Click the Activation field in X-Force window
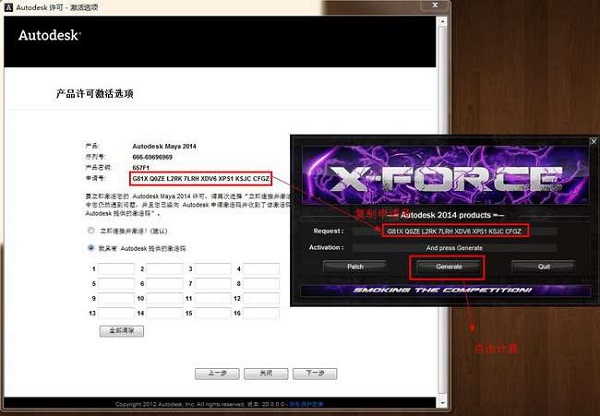The width and height of the screenshot is (600, 416). (455, 248)
